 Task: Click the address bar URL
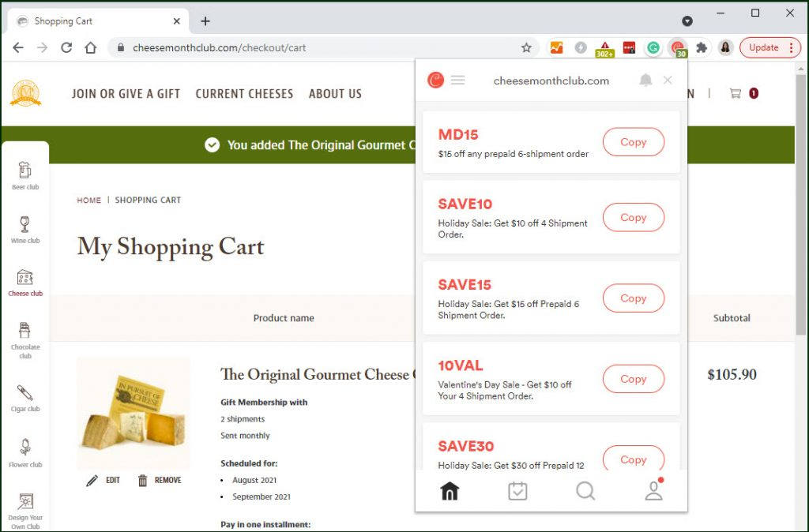(x=220, y=48)
